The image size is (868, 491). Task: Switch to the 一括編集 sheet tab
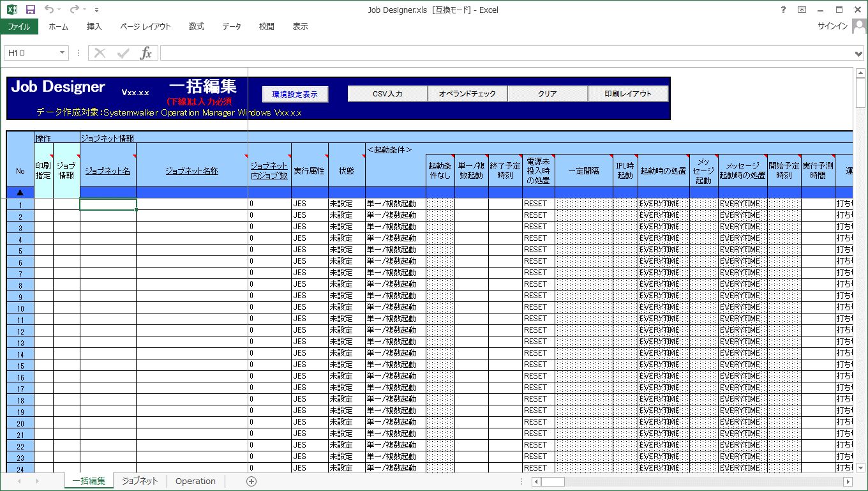pyautogui.click(x=89, y=481)
